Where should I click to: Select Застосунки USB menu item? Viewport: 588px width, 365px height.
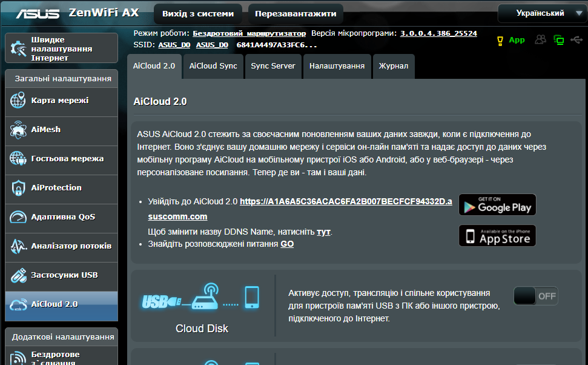(x=62, y=276)
